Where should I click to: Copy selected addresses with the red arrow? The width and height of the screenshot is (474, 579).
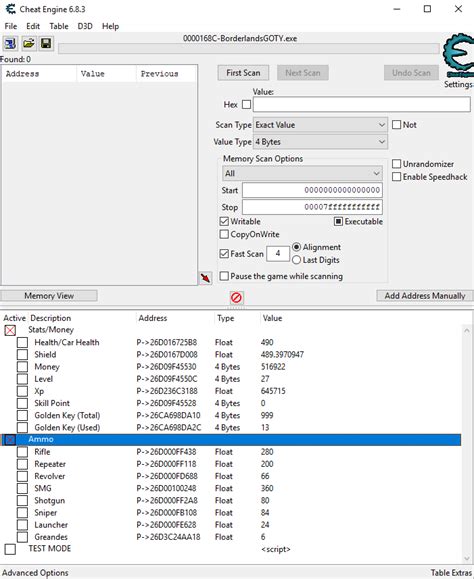206,278
